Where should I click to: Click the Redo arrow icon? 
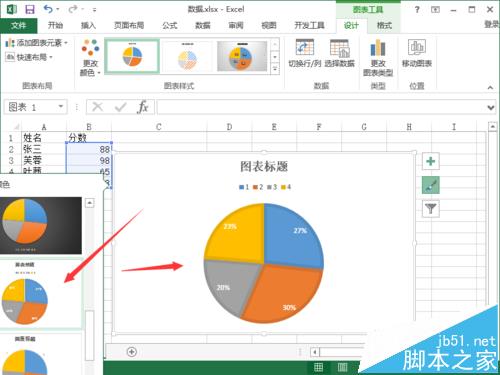click(x=73, y=9)
